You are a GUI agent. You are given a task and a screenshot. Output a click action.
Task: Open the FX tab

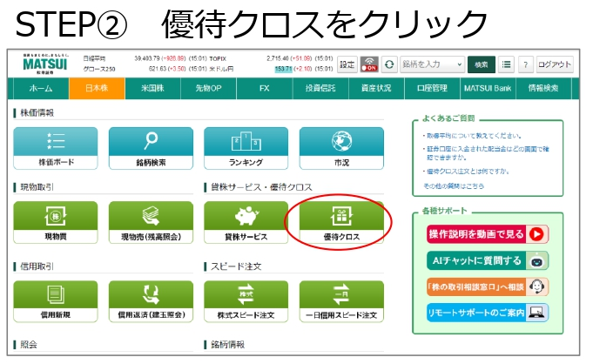coord(265,89)
